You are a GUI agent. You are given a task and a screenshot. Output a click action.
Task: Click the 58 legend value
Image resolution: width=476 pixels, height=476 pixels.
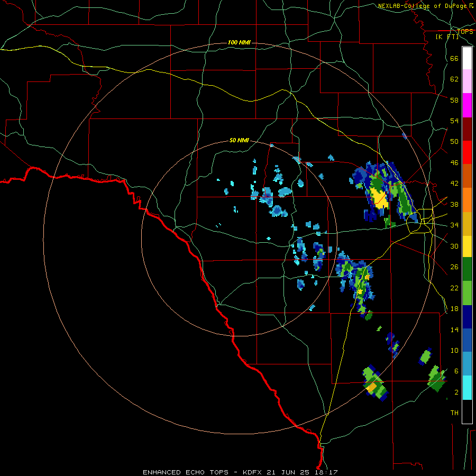(454, 100)
